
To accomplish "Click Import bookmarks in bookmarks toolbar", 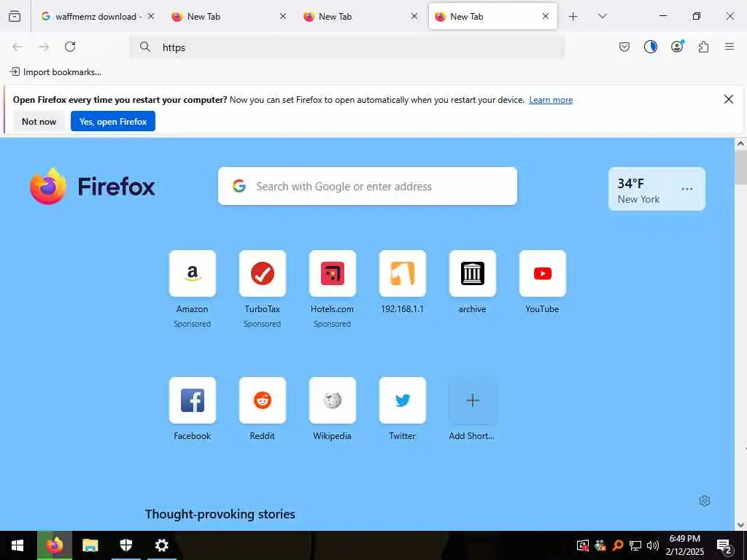I will (55, 72).
